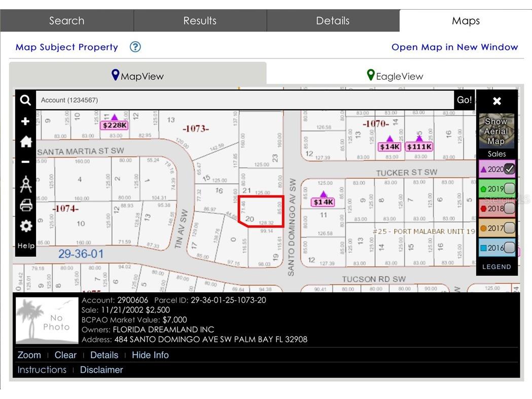Click the printer icon
Screen dimensions: 532x399
click(x=26, y=205)
